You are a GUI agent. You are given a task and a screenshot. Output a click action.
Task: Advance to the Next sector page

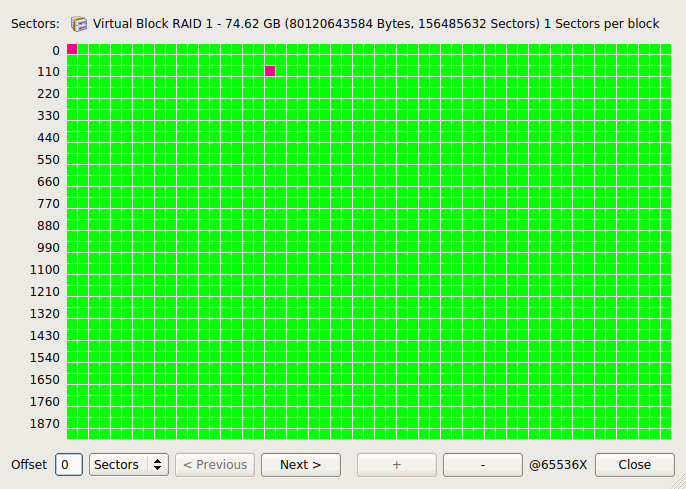pyautogui.click(x=301, y=465)
